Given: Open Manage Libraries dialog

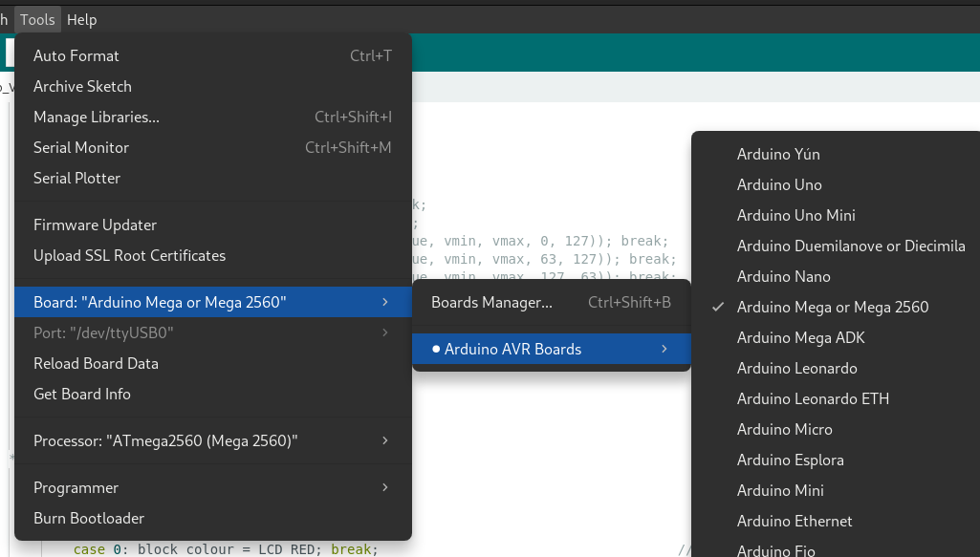Looking at the screenshot, I should point(98,117).
